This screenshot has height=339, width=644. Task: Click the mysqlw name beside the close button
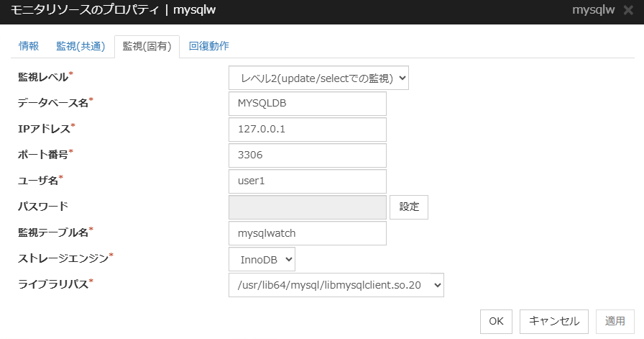click(593, 12)
